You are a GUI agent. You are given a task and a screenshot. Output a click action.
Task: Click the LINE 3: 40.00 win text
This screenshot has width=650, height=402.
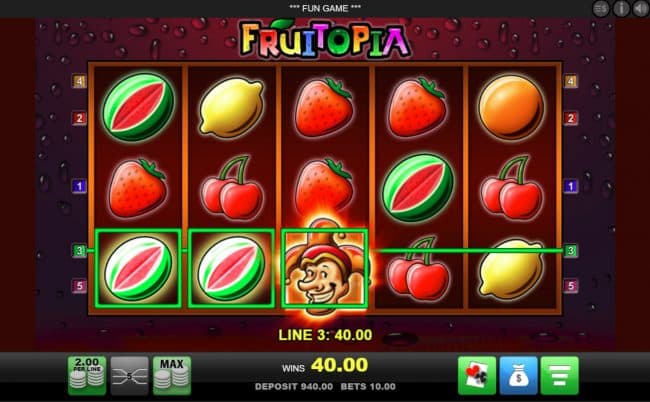point(325,335)
